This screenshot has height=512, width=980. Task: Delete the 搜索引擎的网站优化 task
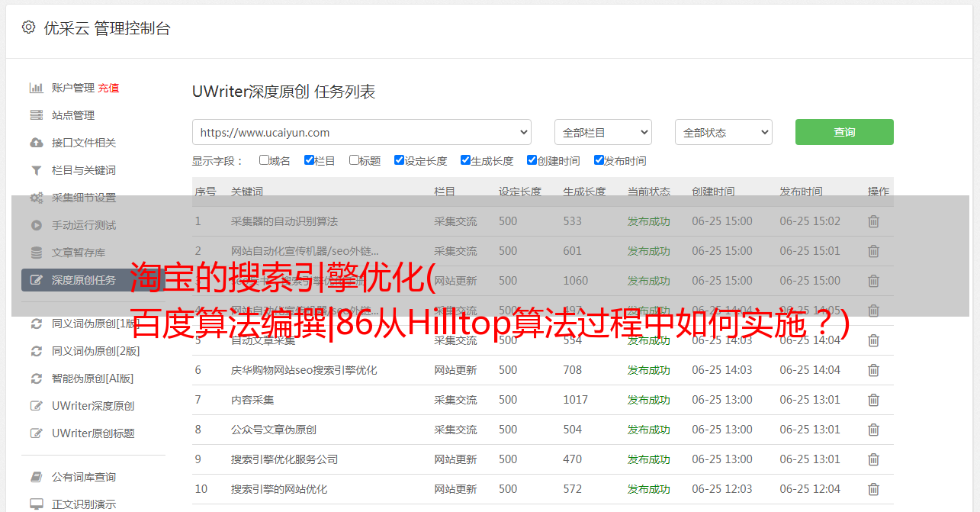(x=873, y=489)
